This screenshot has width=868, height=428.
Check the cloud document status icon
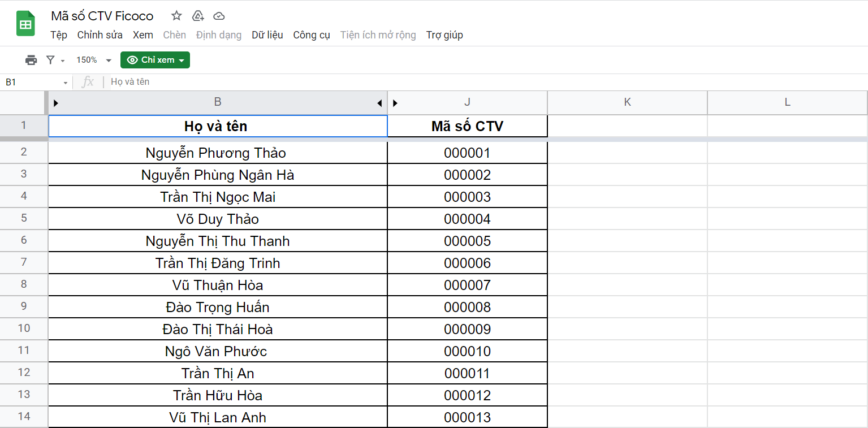[x=219, y=16]
